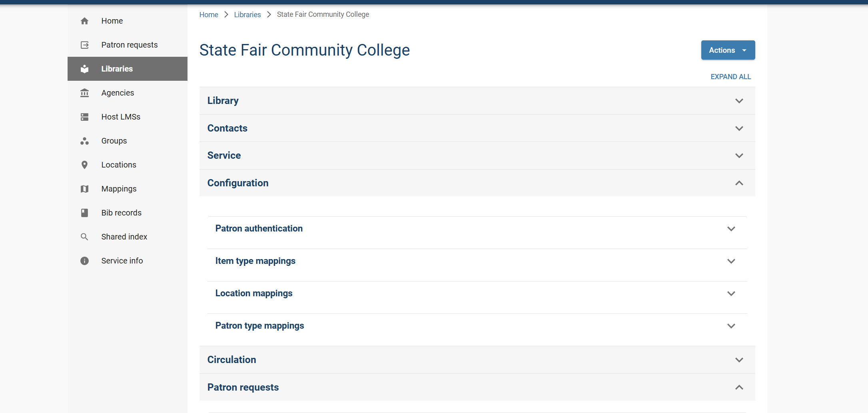Click the Bib records book icon
This screenshot has width=868, height=413.
coord(84,213)
